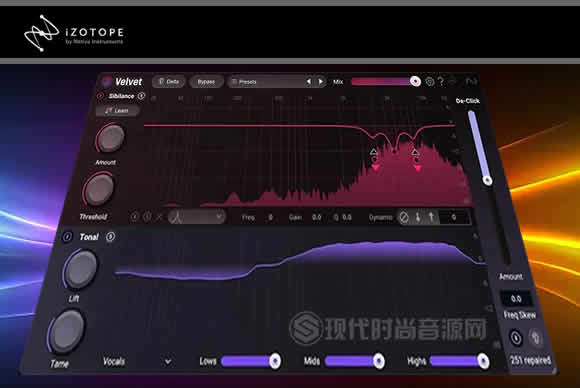
Task: Click the iZotope logo in the header
Action: pos(74,33)
